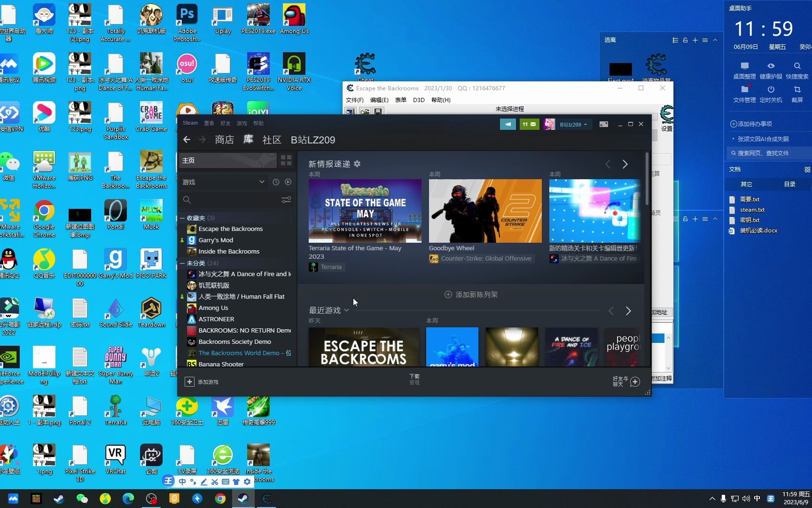Open Microsoft Edge from the taskbar
812x508 pixels.
click(x=128, y=499)
